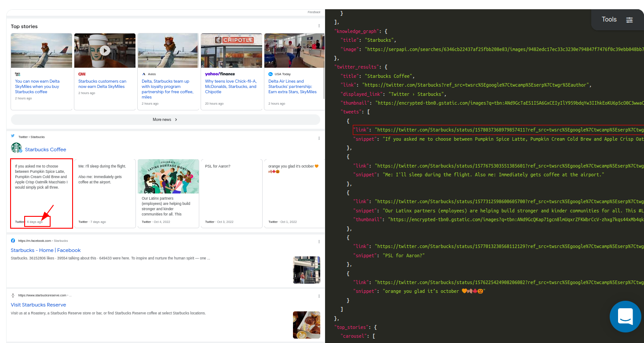
Task: Click the Starbucks Reserve site favicon
Action: click(x=14, y=295)
